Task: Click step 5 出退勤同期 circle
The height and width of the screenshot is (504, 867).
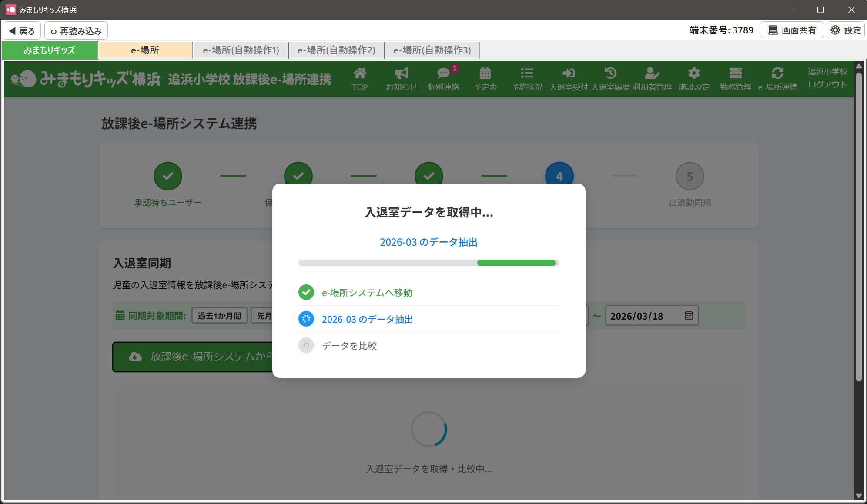Action: tap(690, 177)
